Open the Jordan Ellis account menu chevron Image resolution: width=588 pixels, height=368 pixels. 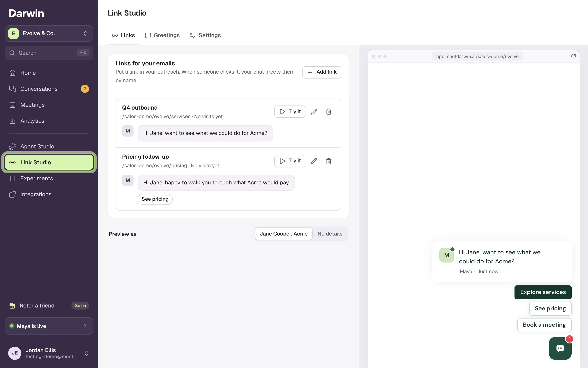coord(87,353)
